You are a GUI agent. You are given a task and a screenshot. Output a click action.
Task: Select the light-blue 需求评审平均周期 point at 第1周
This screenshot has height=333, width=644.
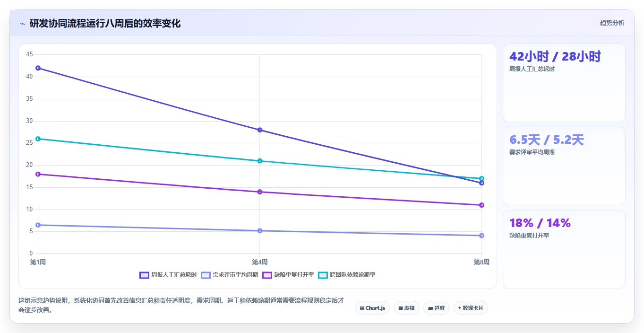pos(38,225)
